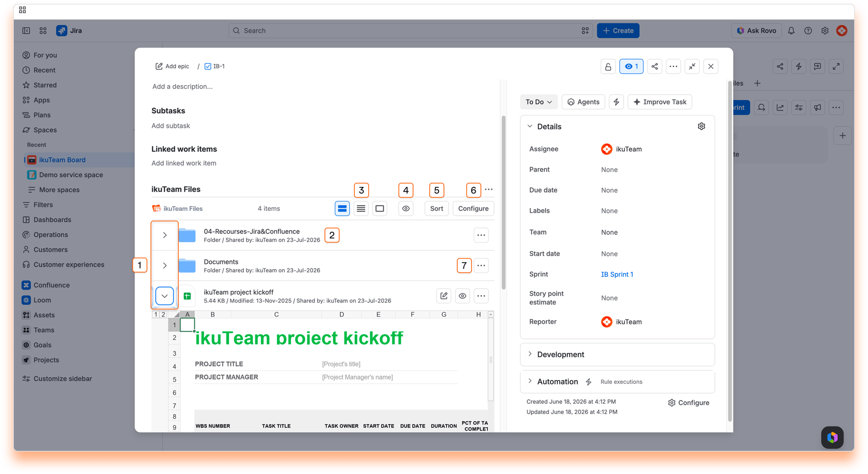The image size is (868, 474).
Task: Open more actions for Documents folder
Action: (x=481, y=266)
